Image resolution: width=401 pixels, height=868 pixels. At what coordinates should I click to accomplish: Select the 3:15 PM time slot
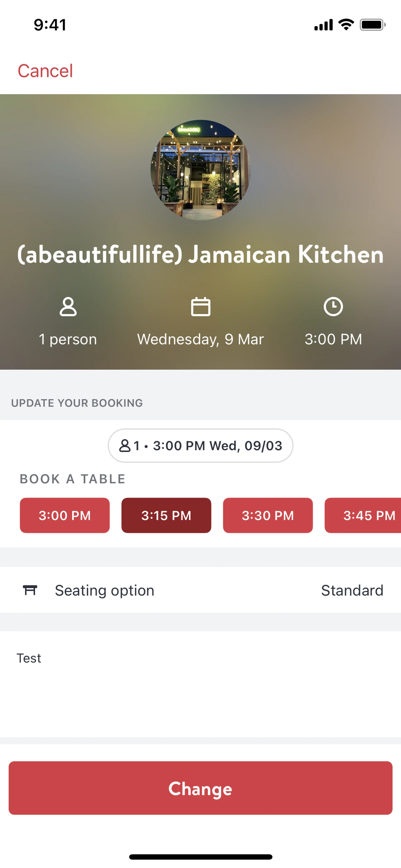pos(166,515)
